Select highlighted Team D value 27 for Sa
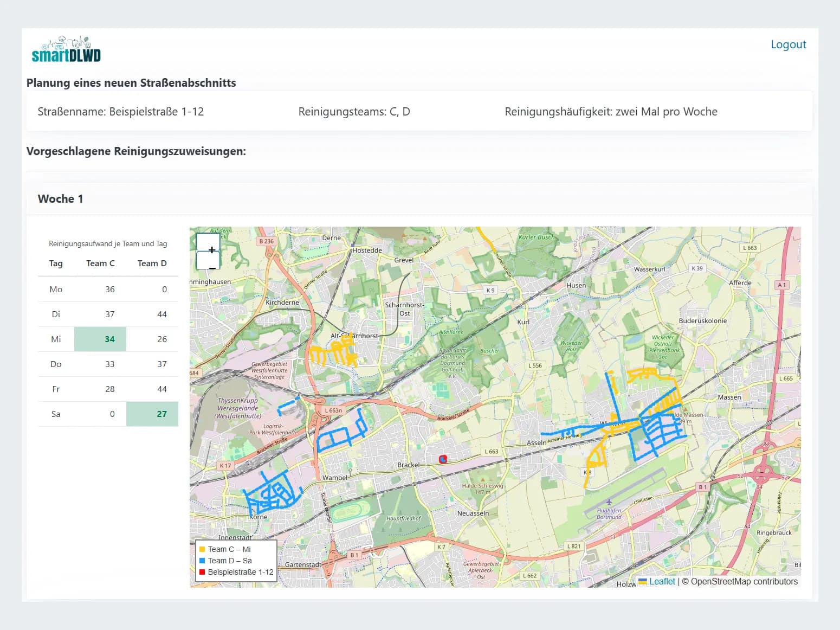Image resolution: width=840 pixels, height=630 pixels. pyautogui.click(x=152, y=414)
